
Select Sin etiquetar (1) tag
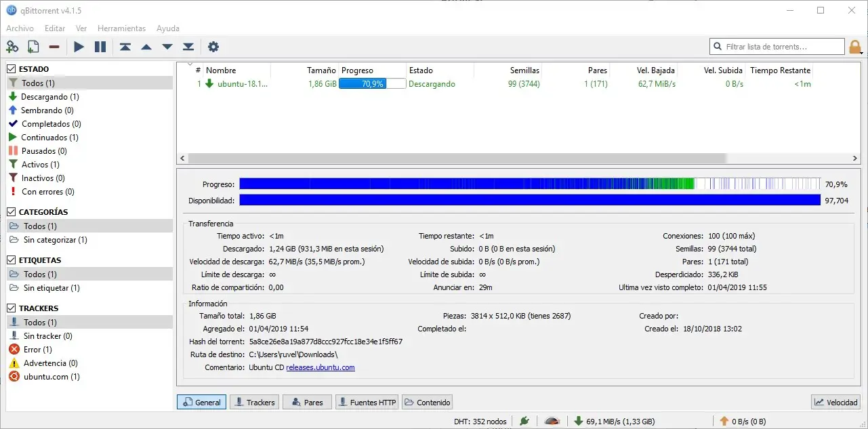click(89, 288)
